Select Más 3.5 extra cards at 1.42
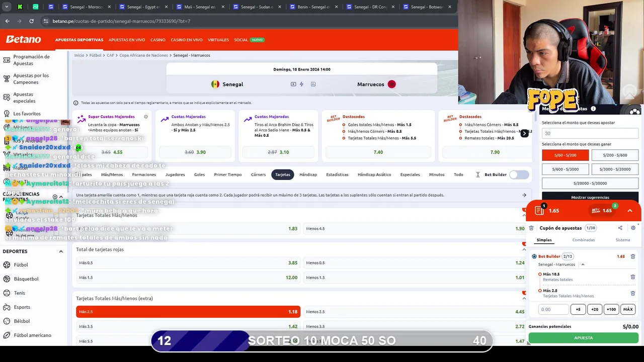Image resolution: width=644 pixels, height=362 pixels. pyautogui.click(x=188, y=326)
